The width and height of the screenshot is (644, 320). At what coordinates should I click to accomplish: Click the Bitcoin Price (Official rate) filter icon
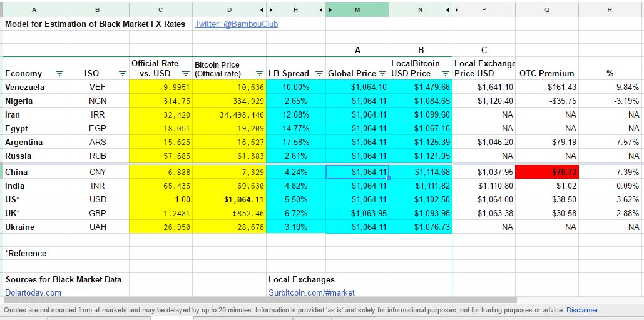[260, 73]
